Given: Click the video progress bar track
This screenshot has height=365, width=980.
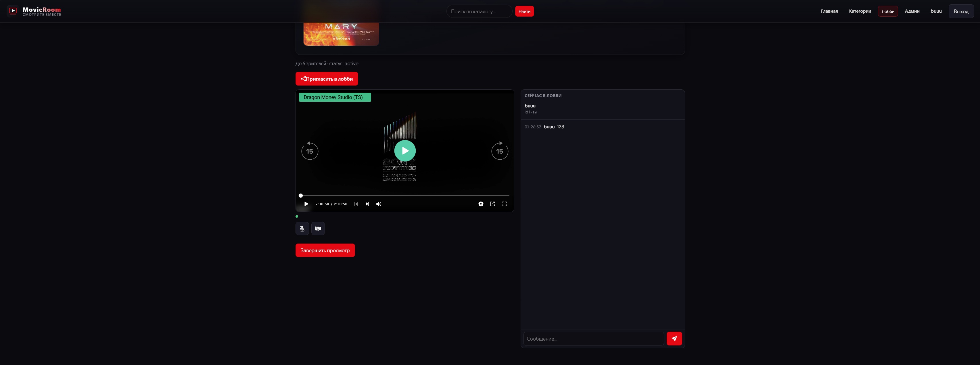Looking at the screenshot, I should pos(405,196).
